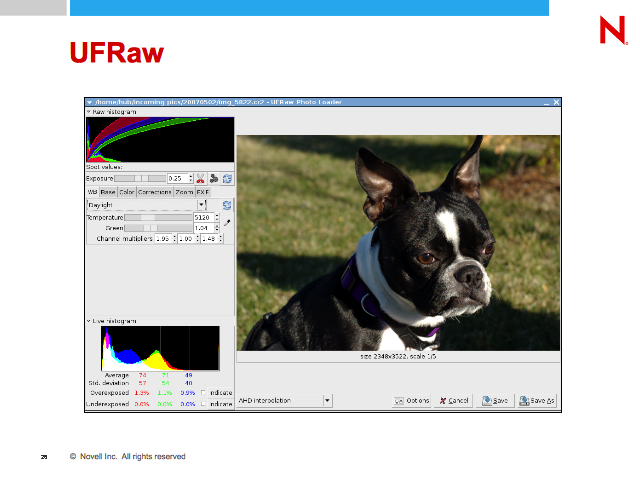Viewport: 640px width, 480px height.
Task: Collapse the Raw histogram section
Action: click(x=89, y=112)
